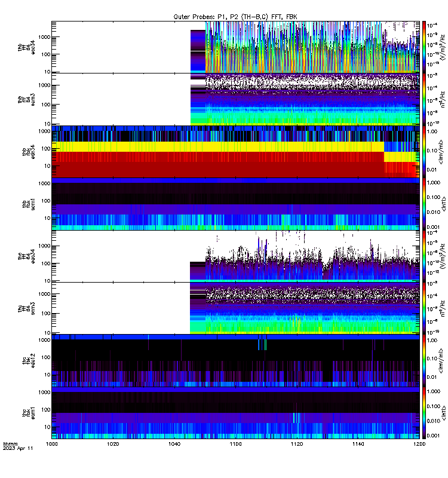Click inside the thc fbk scm1 panel
448x478 pixels.
click(x=235, y=413)
